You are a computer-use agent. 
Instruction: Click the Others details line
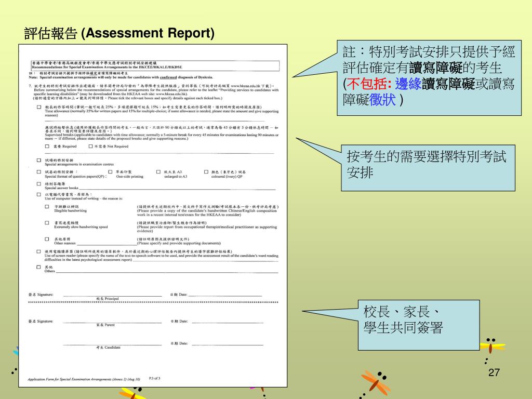click(167, 272)
